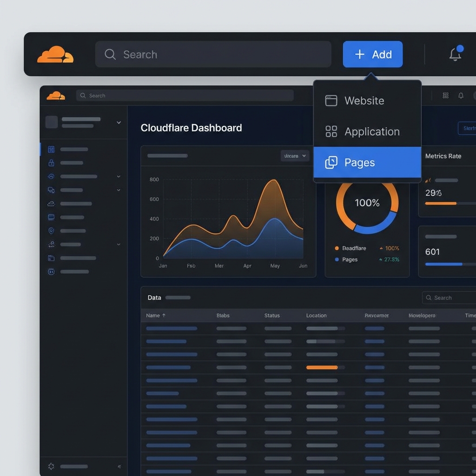
Task: Expand the third sidebar item's chevron
Action: [x=119, y=176]
